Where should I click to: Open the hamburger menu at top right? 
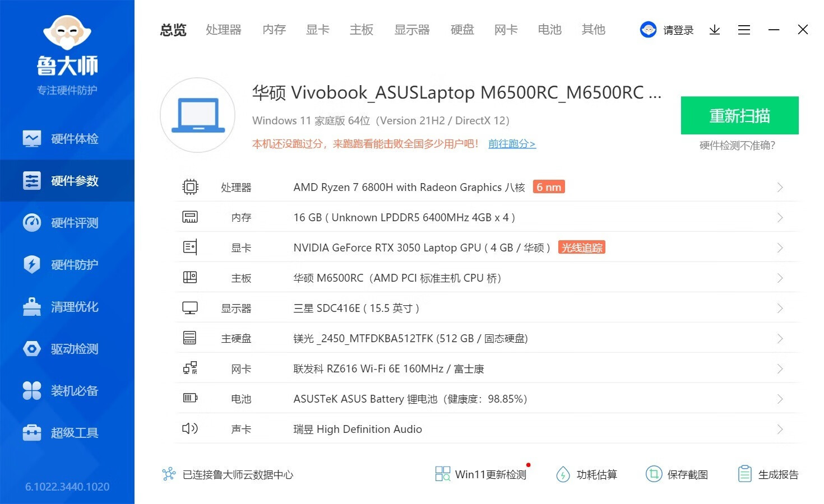[x=744, y=30]
